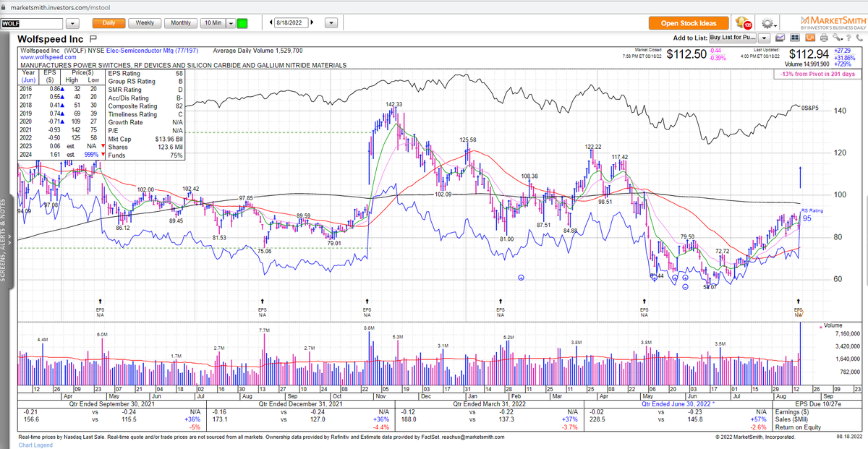868x449 pixels.
Task: Toggle the green real-time indicator button
Action: (242, 23)
